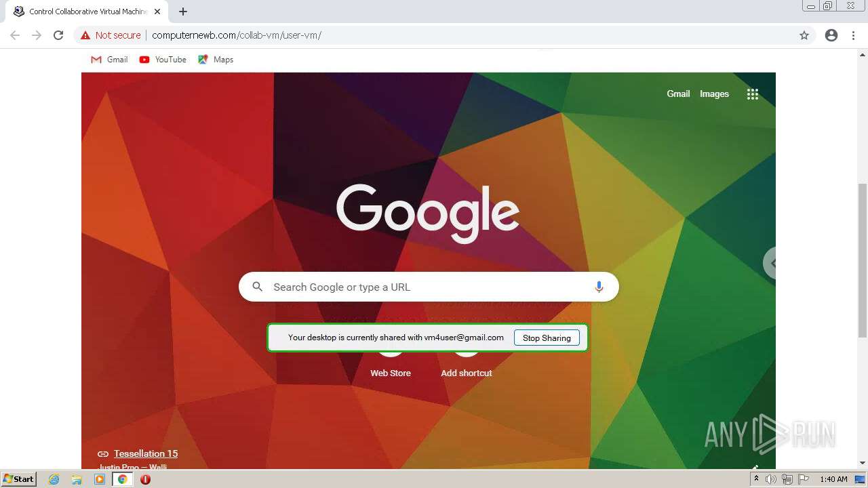Open Opera icon on taskbar
Image resolution: width=868 pixels, height=488 pixels.
tap(145, 479)
